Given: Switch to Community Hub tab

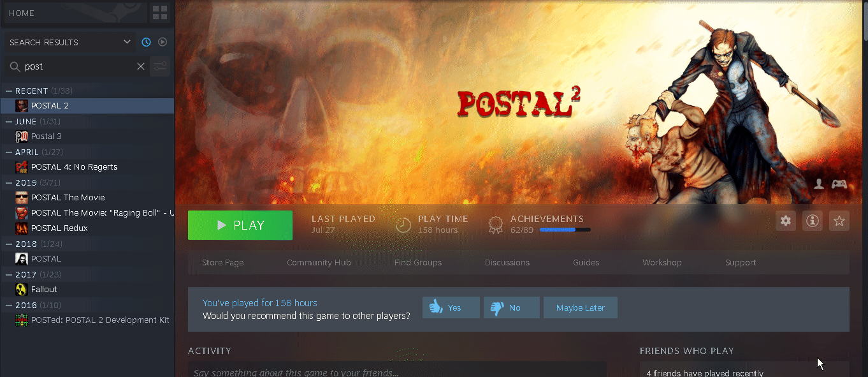Looking at the screenshot, I should [319, 262].
